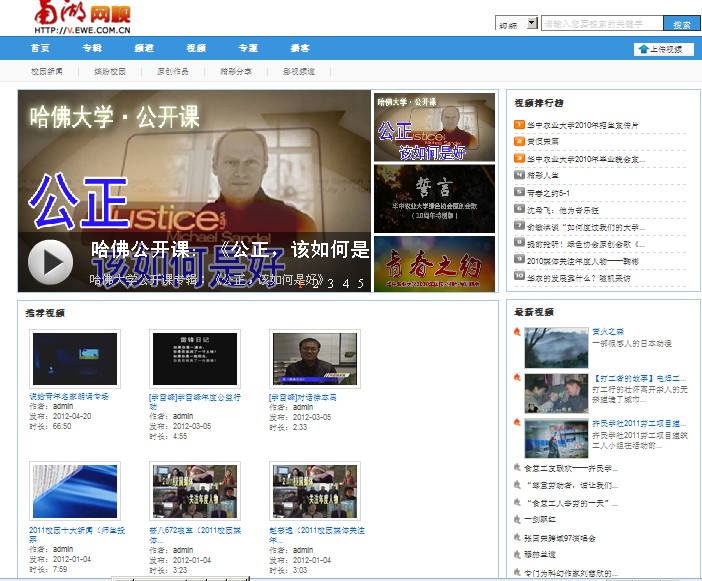Select the 影视频道 sub-navigation link
The width and height of the screenshot is (702, 581).
coord(299,71)
